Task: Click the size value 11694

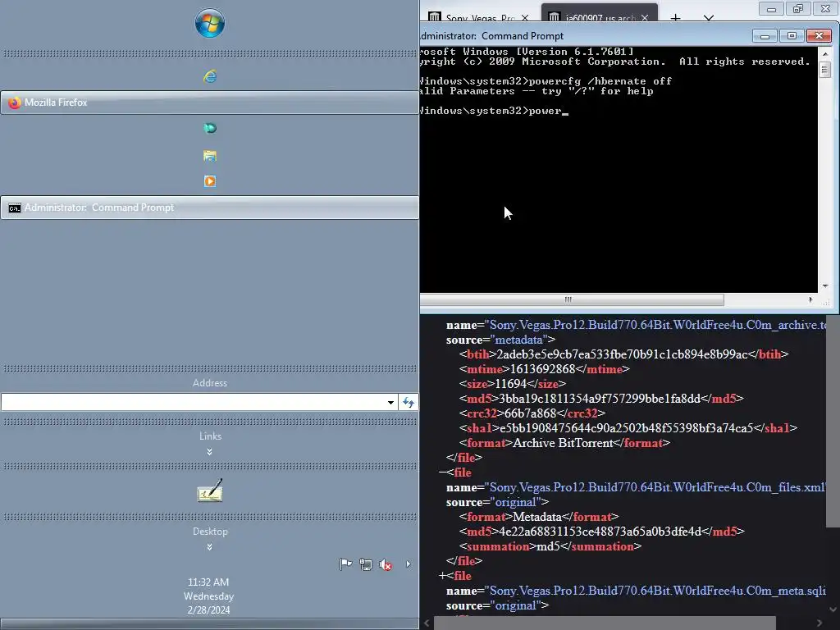Action: (511, 384)
